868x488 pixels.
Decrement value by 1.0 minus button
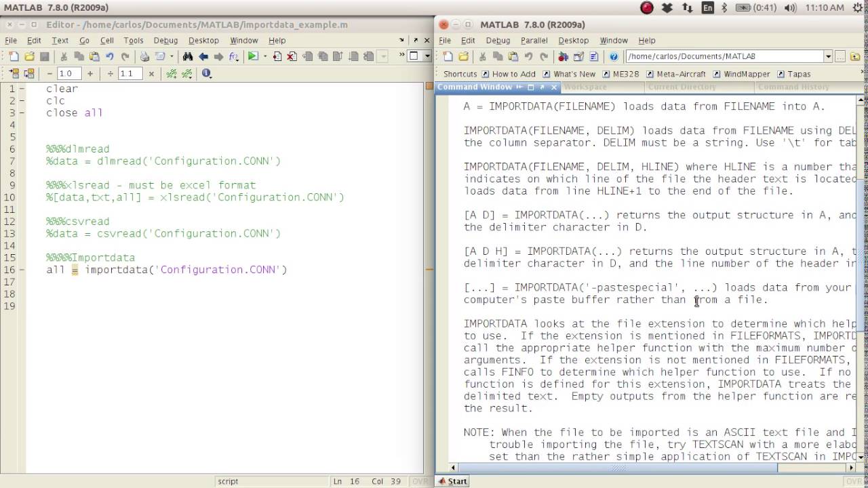[x=50, y=73]
